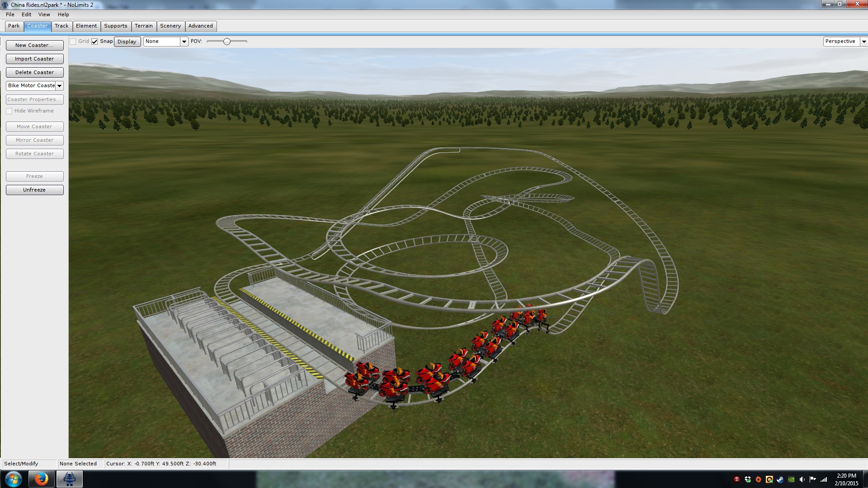Click the NVIDIA tray icon
Image resolution: width=868 pixels, height=488 pixels.
point(791,479)
